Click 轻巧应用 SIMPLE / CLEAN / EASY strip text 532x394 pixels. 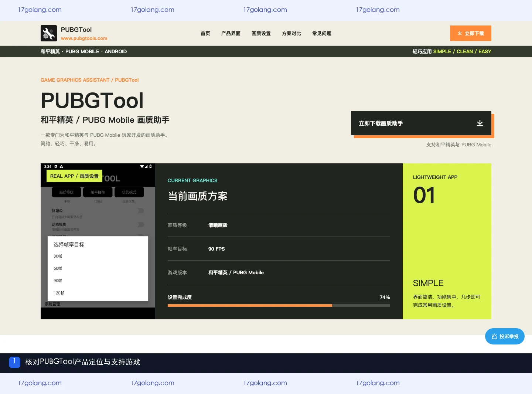[452, 51]
